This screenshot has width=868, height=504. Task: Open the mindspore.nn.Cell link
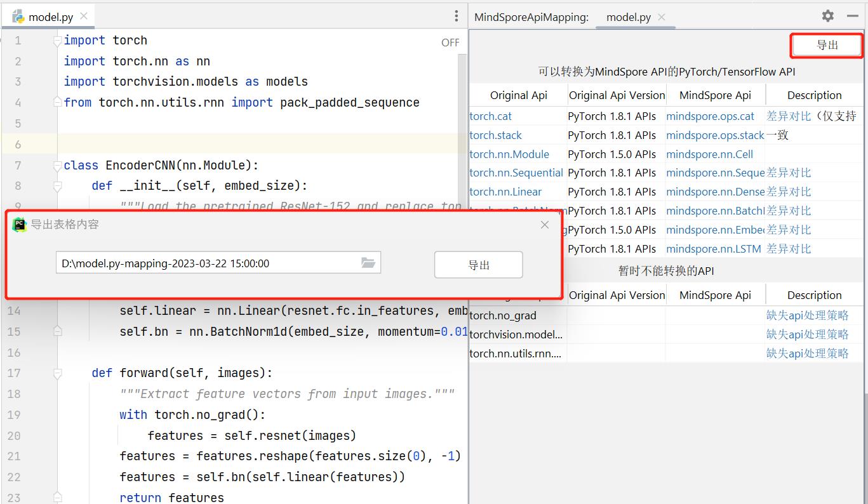tap(709, 154)
